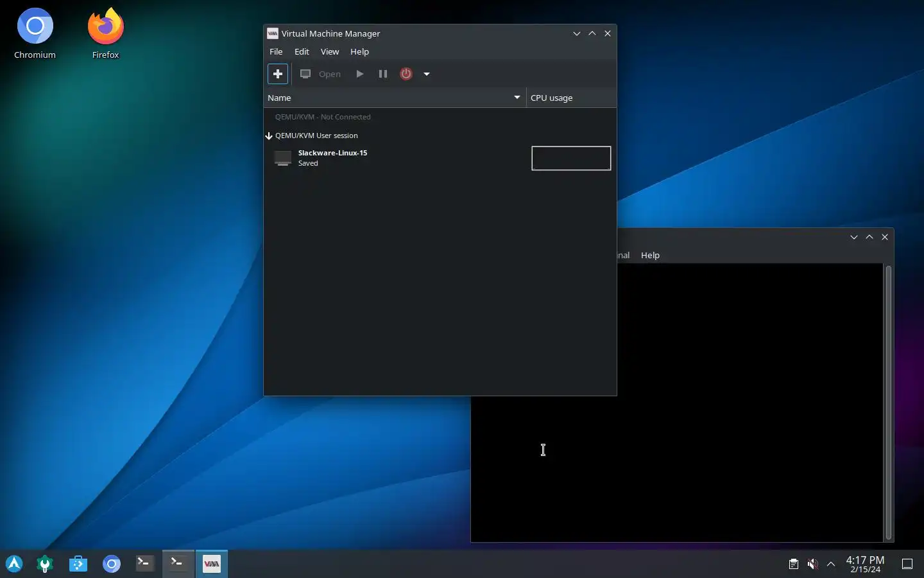Open the Arch application launcher in taskbar
The height and width of the screenshot is (578, 924).
pos(14,564)
